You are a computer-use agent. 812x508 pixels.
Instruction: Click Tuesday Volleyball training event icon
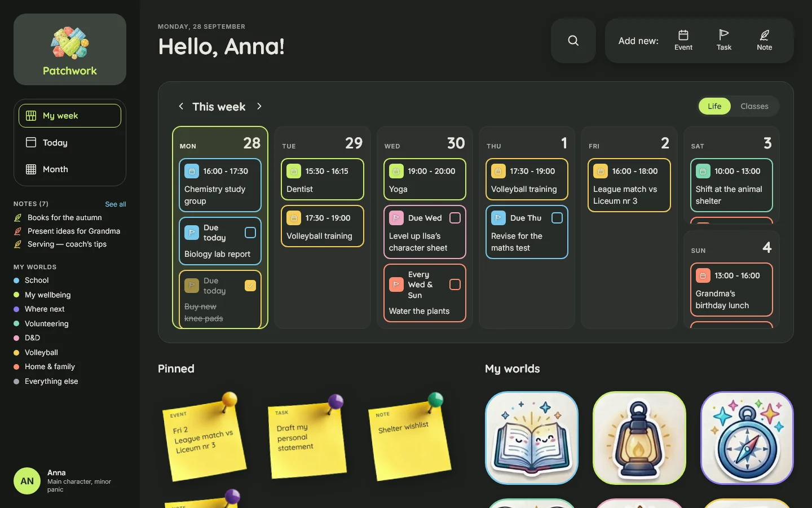(294, 218)
